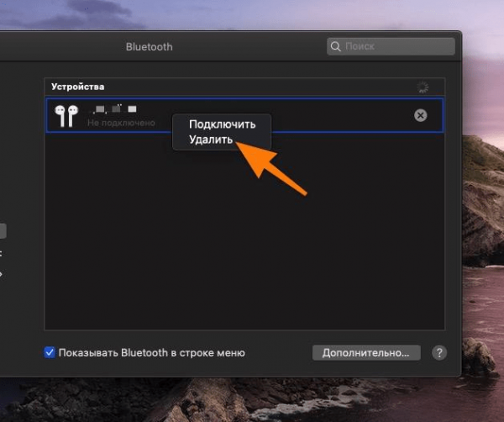Toggle "Показывать Bluetooth в строке меню" checkbox
504x422 pixels.
coord(50,352)
